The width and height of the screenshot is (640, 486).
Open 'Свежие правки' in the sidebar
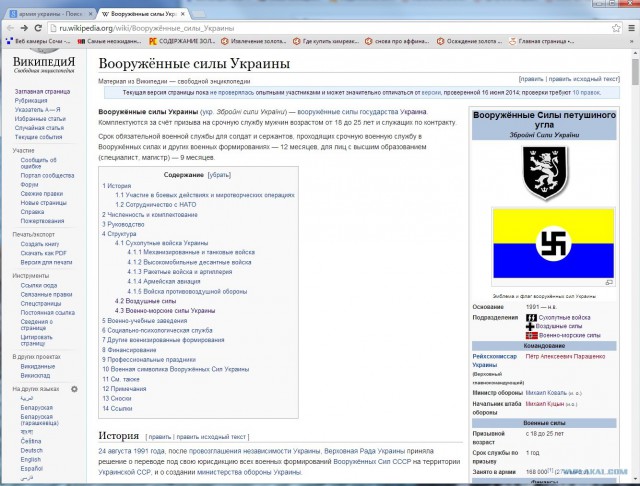[x=42, y=194]
